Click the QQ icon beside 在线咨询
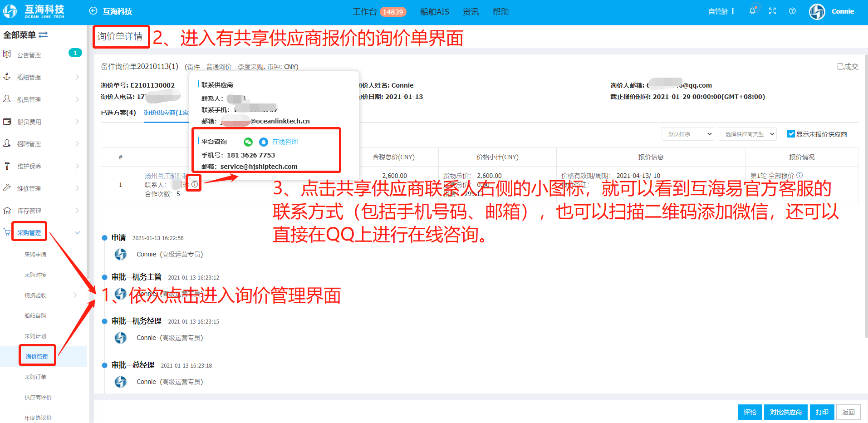This screenshot has width=868, height=423. [x=264, y=142]
